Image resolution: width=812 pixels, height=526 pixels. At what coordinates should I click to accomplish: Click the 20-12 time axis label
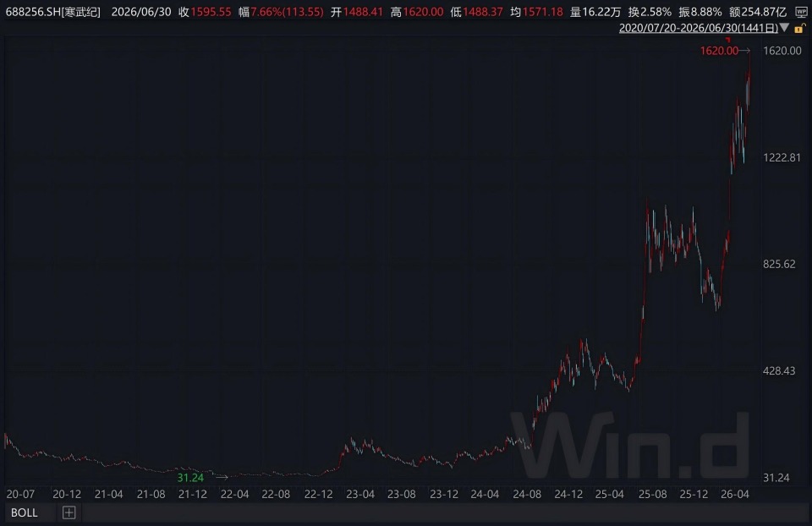coord(67,495)
